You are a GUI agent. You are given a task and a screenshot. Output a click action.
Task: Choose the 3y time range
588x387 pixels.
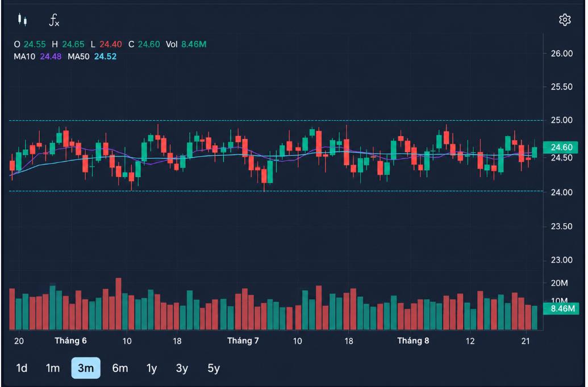click(x=182, y=368)
